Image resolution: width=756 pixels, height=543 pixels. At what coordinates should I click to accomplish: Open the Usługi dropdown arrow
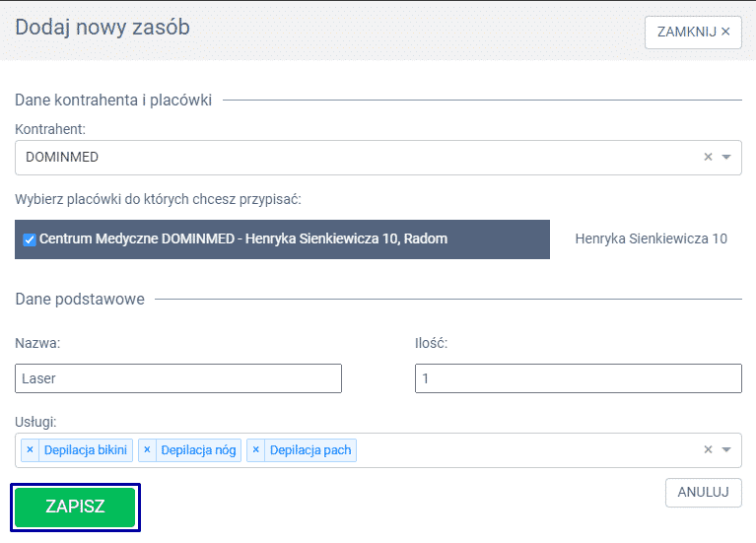[x=726, y=450]
